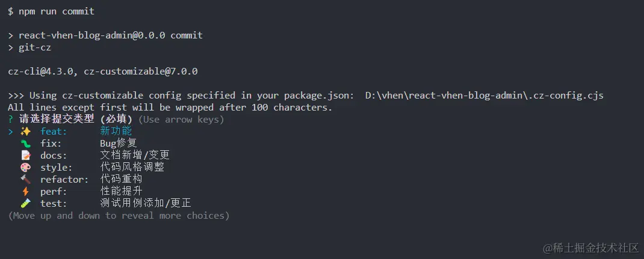Image resolution: width=644 pixels, height=259 pixels.
Task: Click the .cz-config.cjs file path
Action: click(x=485, y=96)
